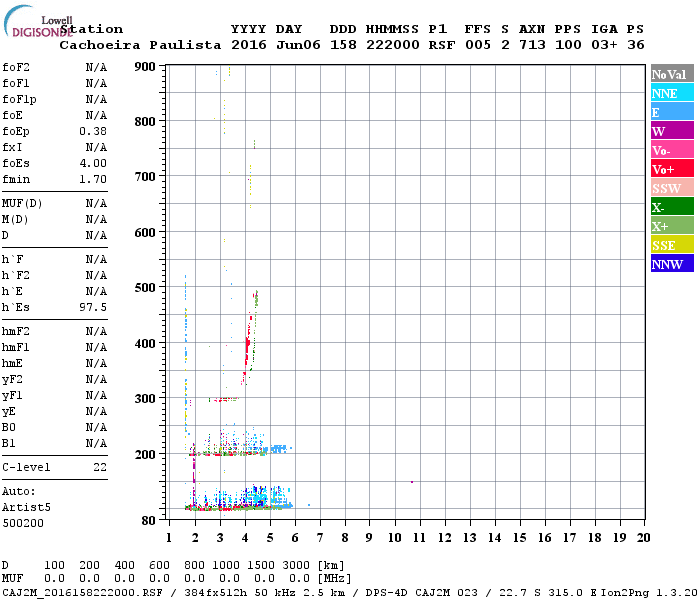Click the PS value 36
700x600 pixels.
(x=636, y=45)
